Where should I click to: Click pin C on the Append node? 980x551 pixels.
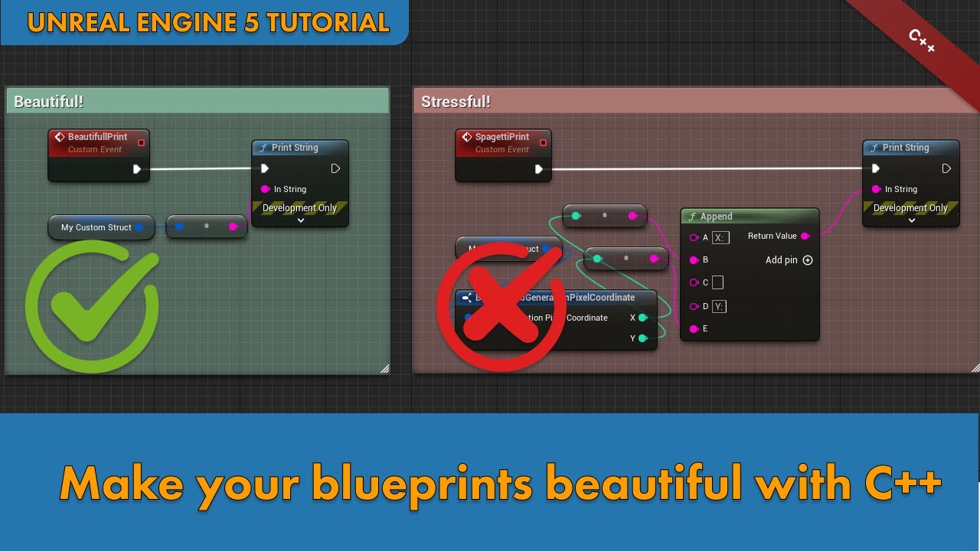pyautogui.click(x=694, y=282)
